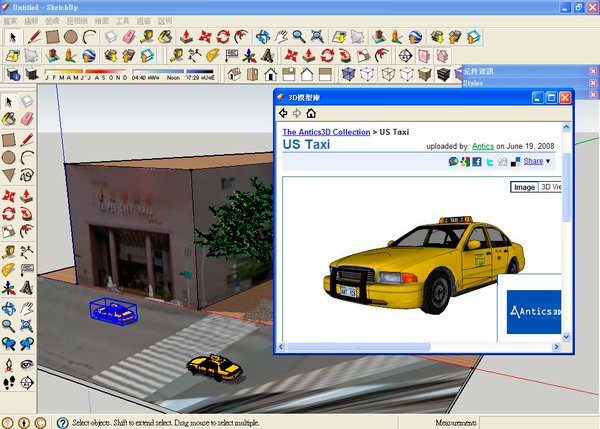Click scroll-down arrow in 3D Warehouse window
This screenshot has width=600, height=429.
(x=566, y=337)
